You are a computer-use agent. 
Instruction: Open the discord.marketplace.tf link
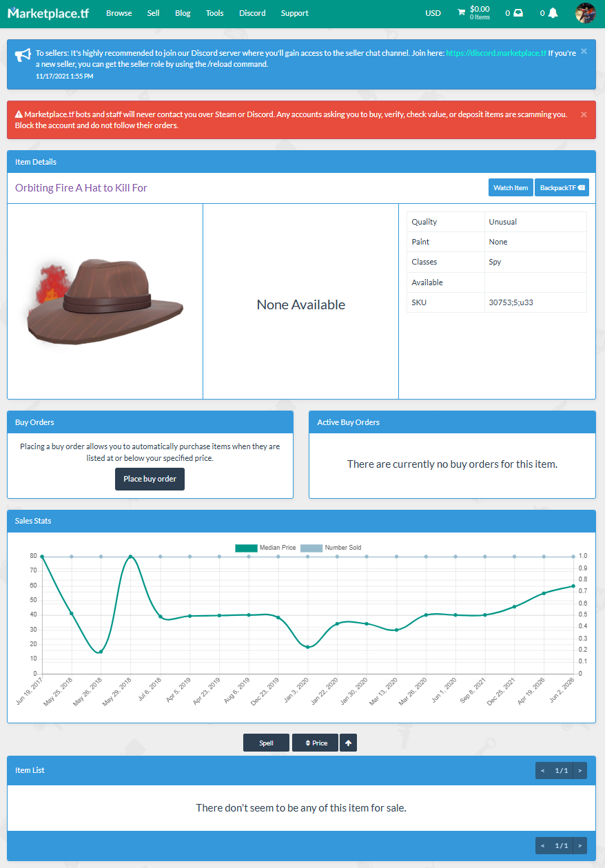point(496,53)
